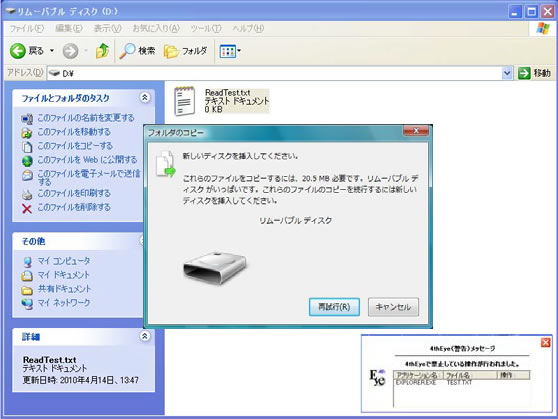558x419 pixels.
Task: Click キャンセル button in copy dialog
Action: click(393, 307)
